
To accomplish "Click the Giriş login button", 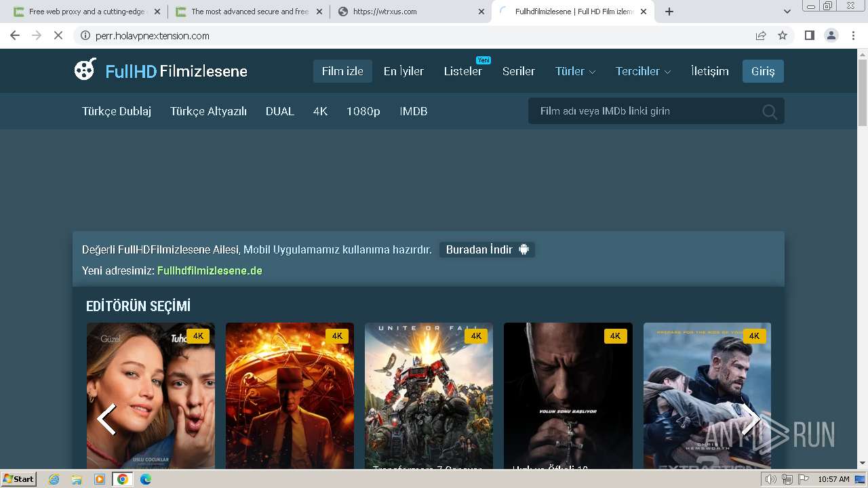I will 763,71.
